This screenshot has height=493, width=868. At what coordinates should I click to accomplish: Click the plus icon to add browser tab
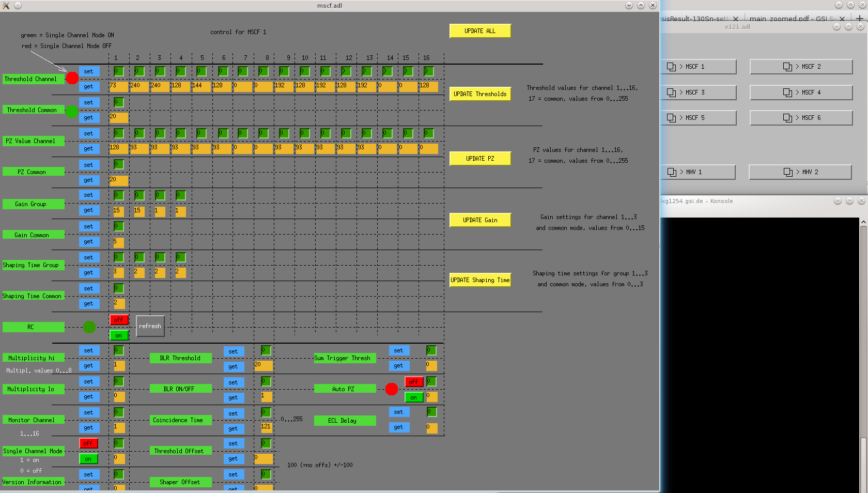pos(860,19)
